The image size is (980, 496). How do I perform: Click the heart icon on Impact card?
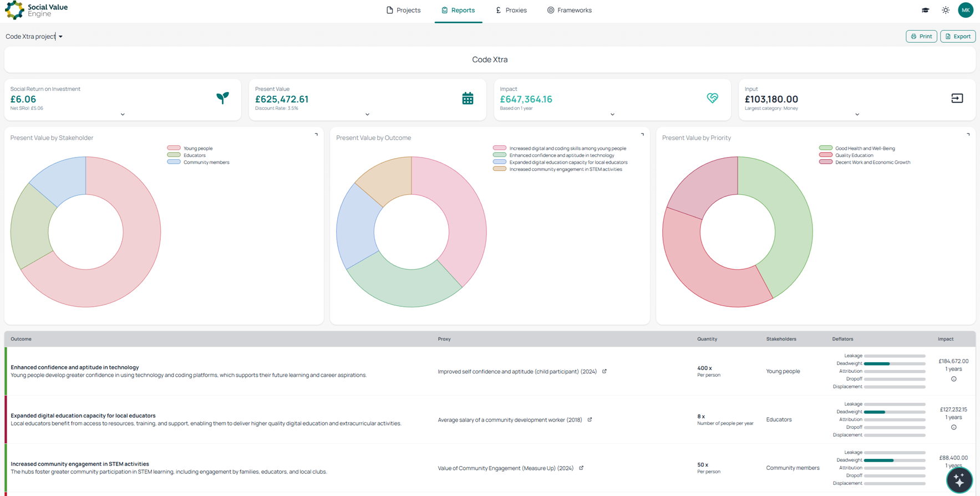712,98
